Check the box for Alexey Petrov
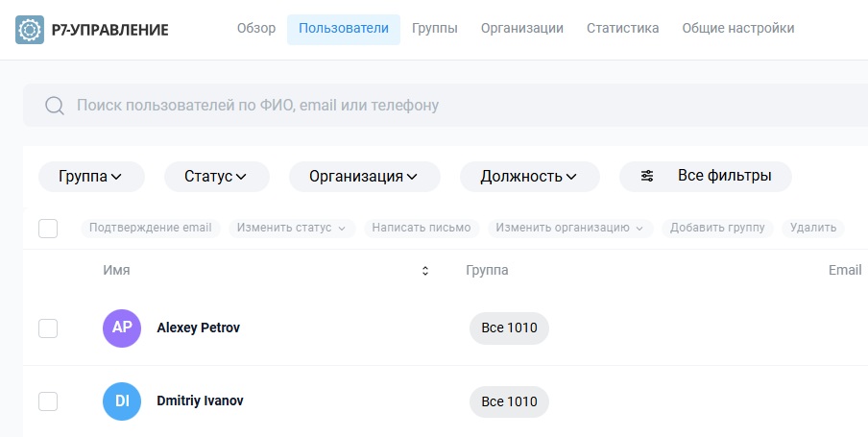The image size is (868, 437). coord(48,328)
